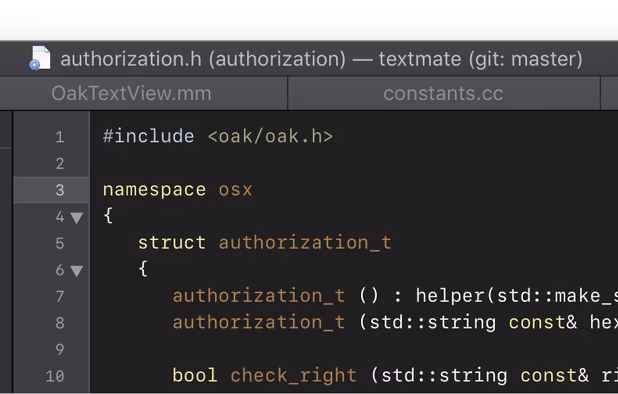Screen dimensions: 618x394
Task: Click the opening brace on line 6
Action: (x=143, y=269)
